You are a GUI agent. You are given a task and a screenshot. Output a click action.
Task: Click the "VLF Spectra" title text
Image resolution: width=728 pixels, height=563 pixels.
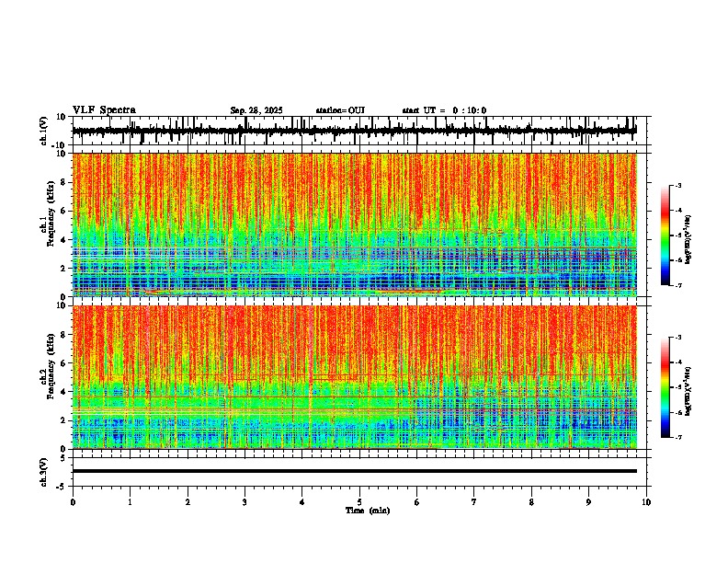point(104,110)
